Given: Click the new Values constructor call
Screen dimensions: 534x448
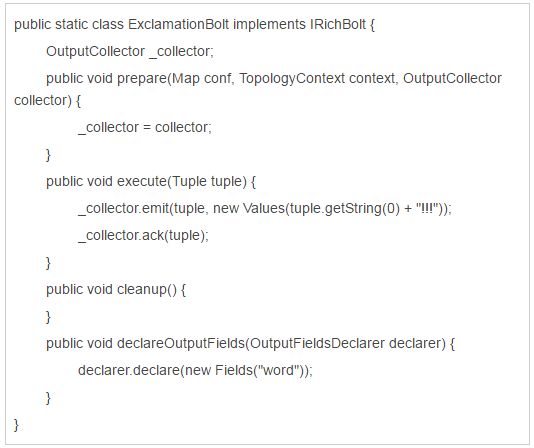Looking at the screenshot, I should [x=249, y=208].
